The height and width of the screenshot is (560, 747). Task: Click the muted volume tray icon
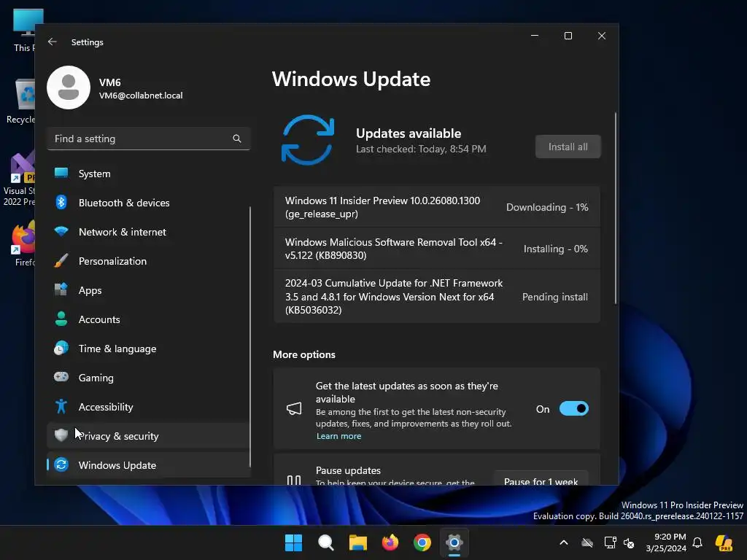coord(629,542)
